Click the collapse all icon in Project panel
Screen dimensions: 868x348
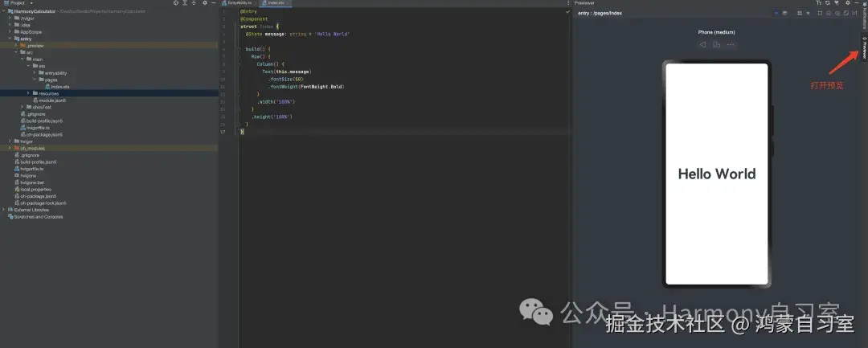pyautogui.click(x=194, y=2)
